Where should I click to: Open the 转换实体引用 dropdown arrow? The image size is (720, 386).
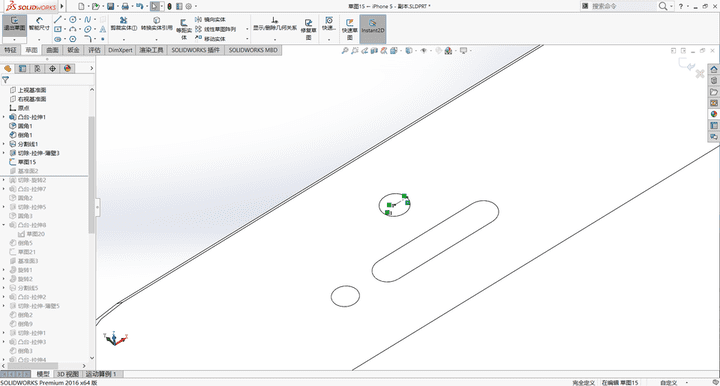click(x=157, y=39)
